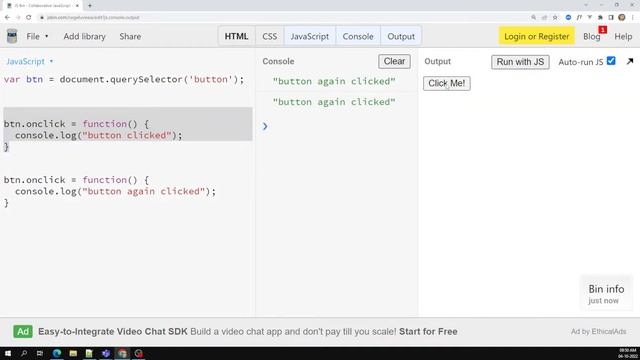Open Chrome three-dot menu
Image resolution: width=640 pixels, height=360 pixels.
(633, 18)
